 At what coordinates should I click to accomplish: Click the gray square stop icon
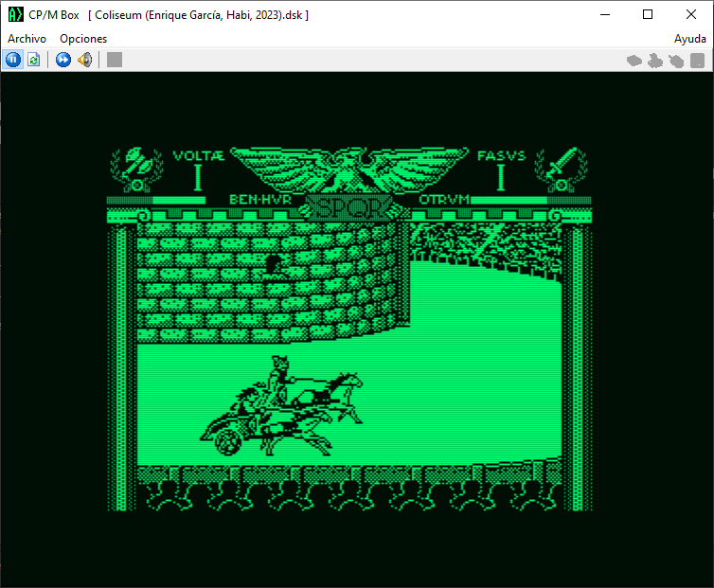tap(115, 60)
